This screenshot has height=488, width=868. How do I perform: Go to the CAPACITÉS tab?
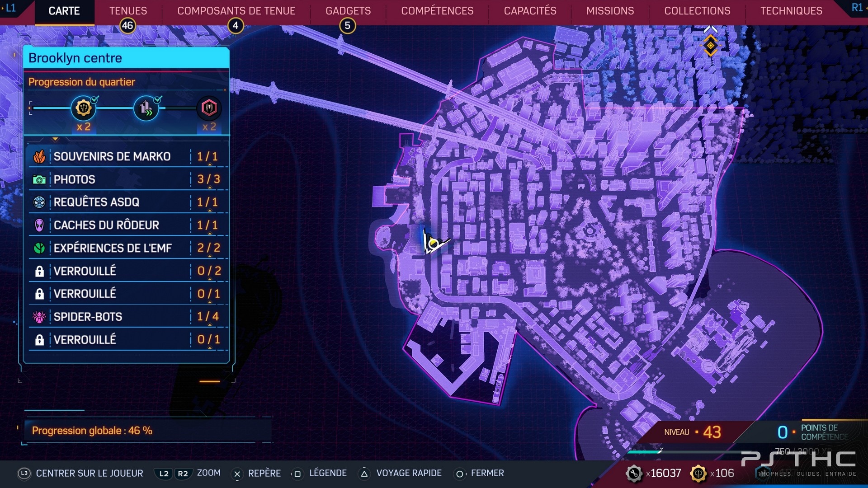coord(530,11)
